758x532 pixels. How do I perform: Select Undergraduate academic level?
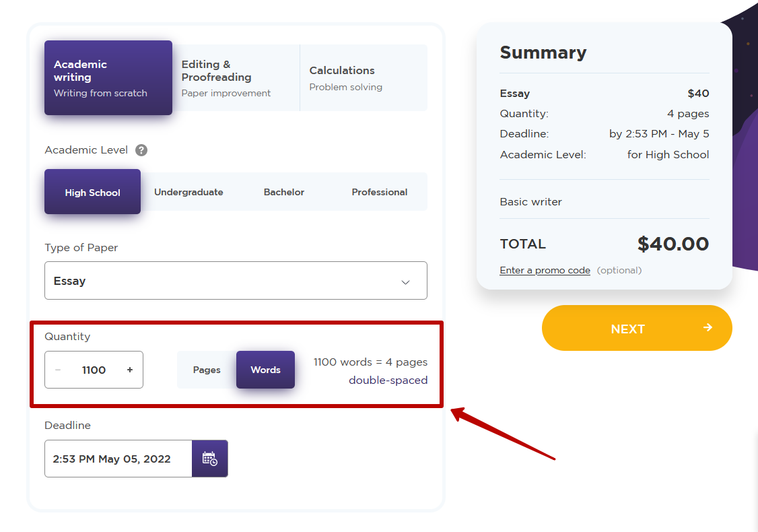(x=188, y=192)
